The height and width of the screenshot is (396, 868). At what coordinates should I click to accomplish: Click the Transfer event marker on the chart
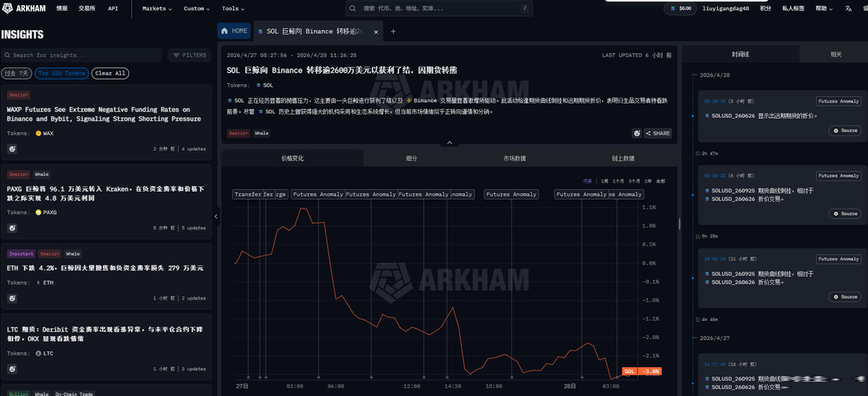(248, 194)
